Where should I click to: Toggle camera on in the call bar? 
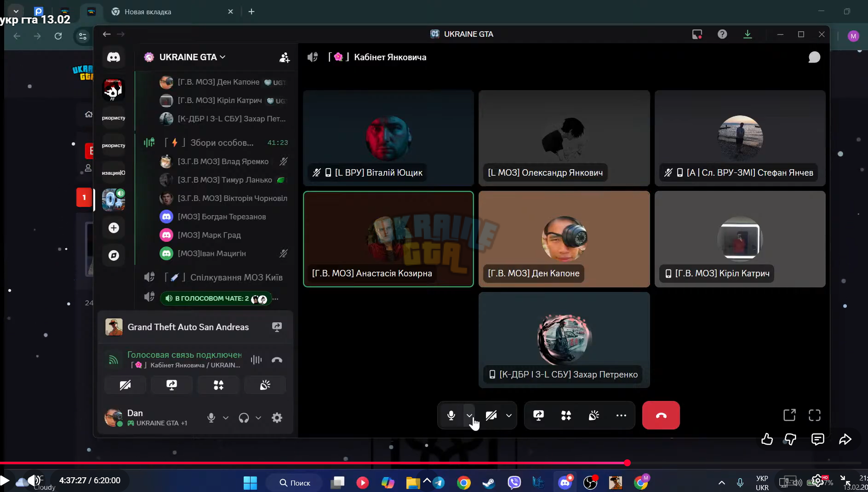coord(491,415)
